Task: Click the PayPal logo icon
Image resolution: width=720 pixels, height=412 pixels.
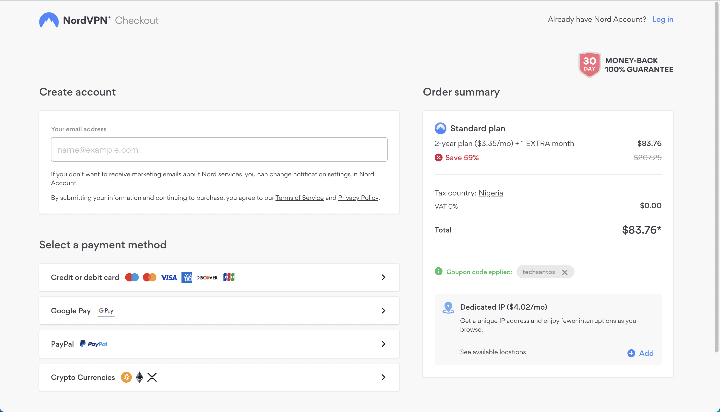Action: 94,344
